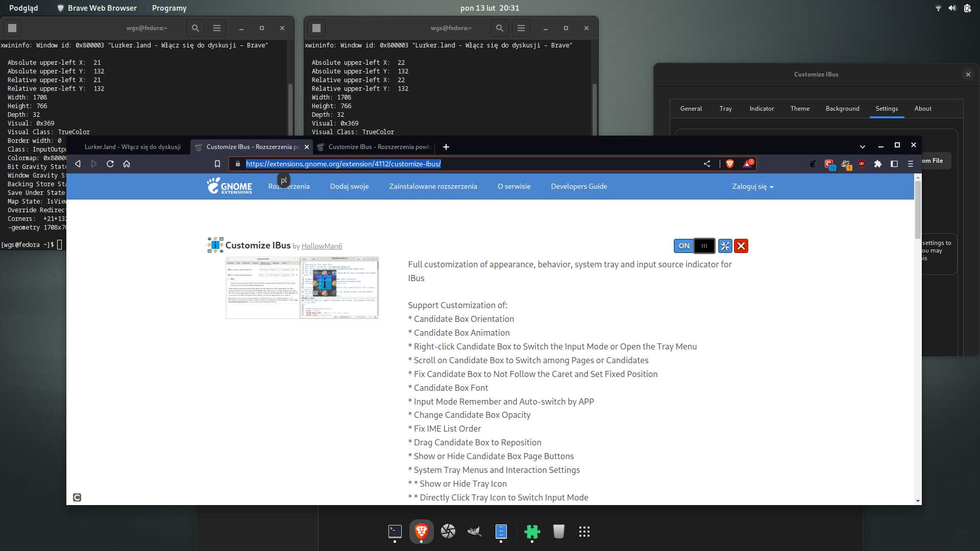Launch GIMP from the dock

click(475, 532)
